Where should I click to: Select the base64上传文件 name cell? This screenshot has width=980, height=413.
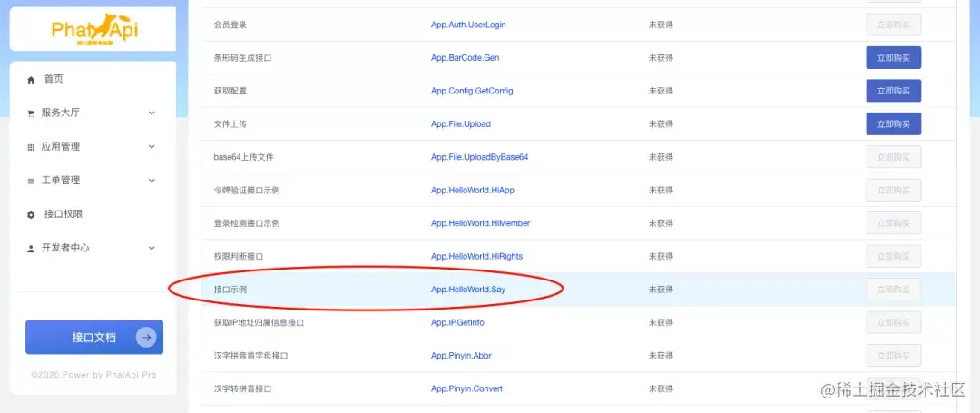[244, 157]
